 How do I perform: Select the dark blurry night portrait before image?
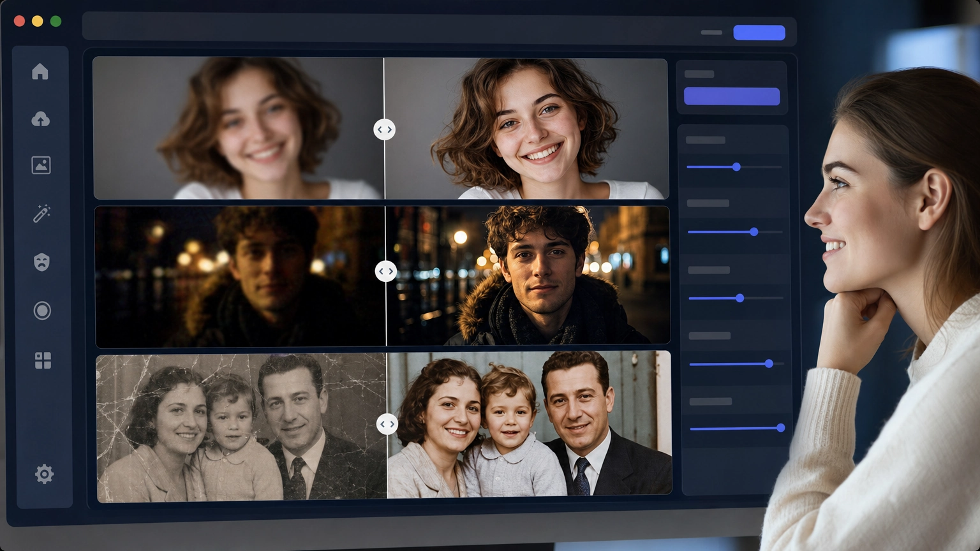(241, 277)
